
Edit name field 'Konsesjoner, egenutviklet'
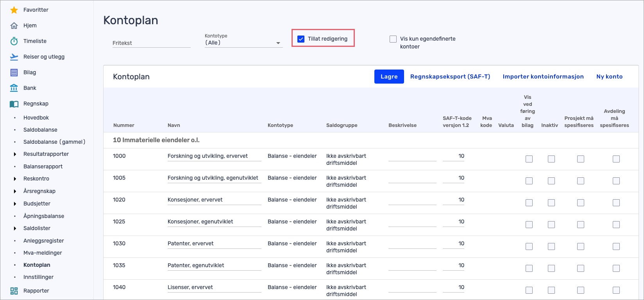214,222
